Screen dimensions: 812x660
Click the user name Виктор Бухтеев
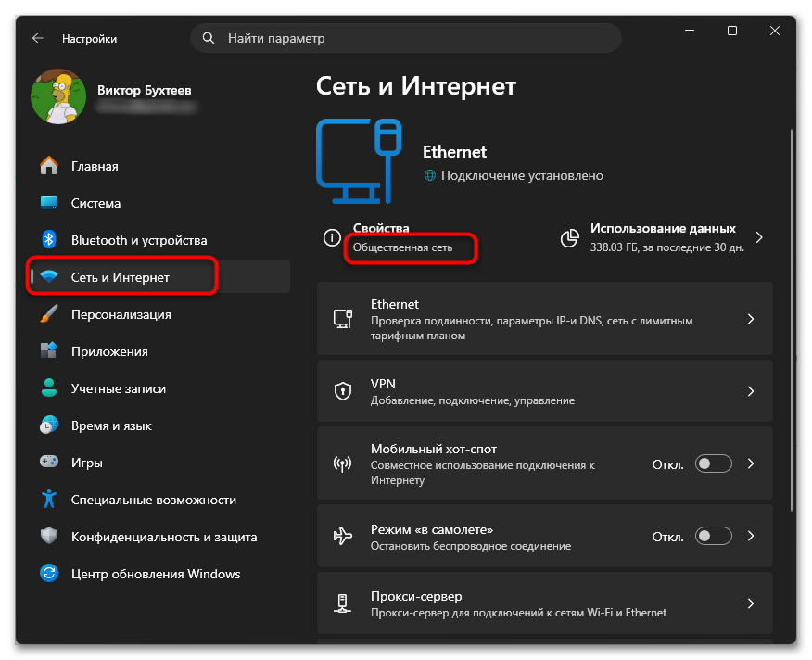[x=144, y=90]
